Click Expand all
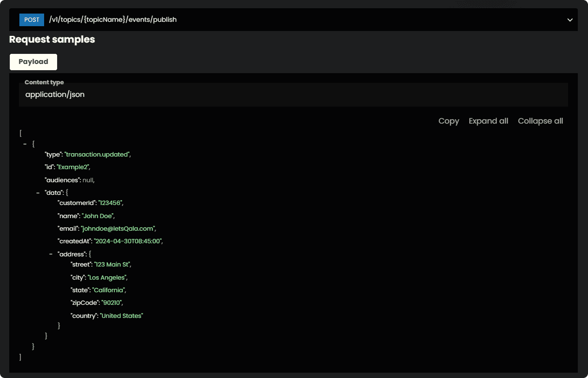 click(488, 121)
